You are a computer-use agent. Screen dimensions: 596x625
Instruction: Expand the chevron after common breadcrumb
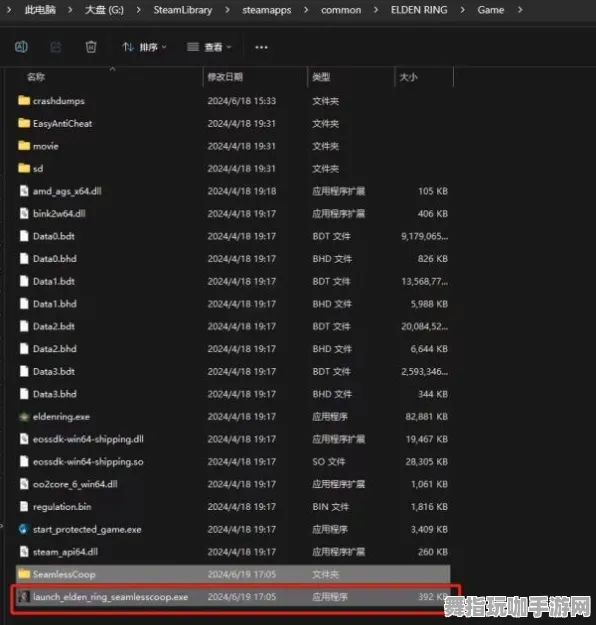click(x=376, y=10)
